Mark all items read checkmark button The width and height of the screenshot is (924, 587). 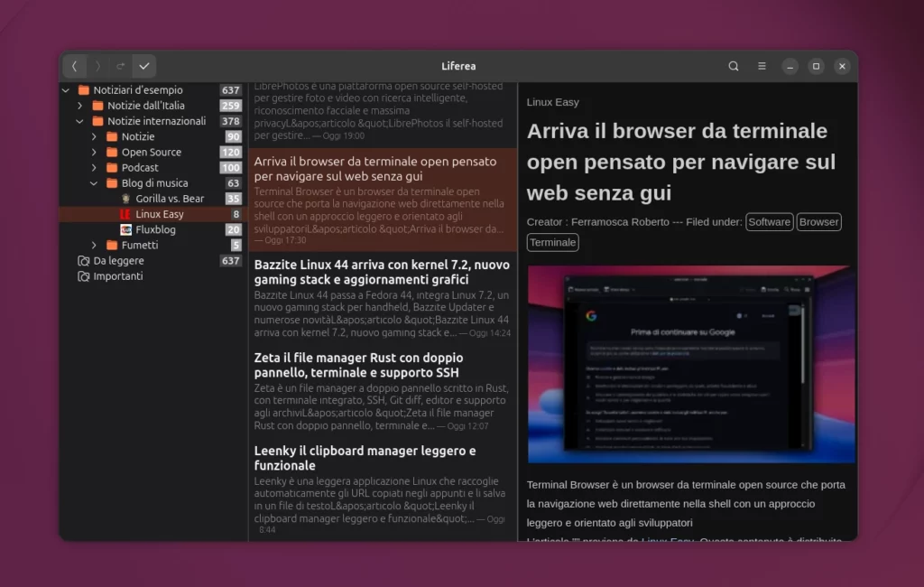[x=144, y=66]
